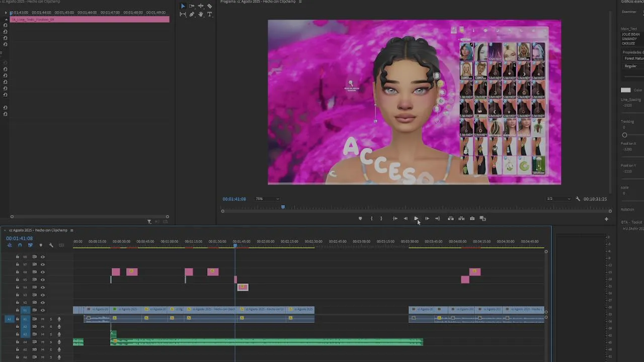Open the 1/2 playback resolution dropdown

click(558, 199)
